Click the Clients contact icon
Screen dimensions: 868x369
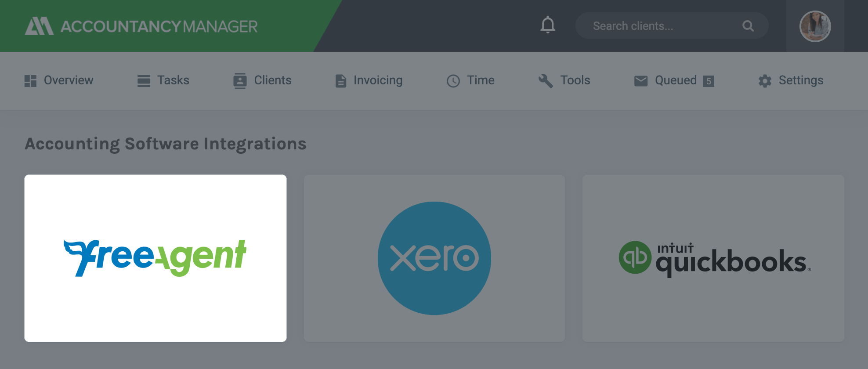click(240, 81)
